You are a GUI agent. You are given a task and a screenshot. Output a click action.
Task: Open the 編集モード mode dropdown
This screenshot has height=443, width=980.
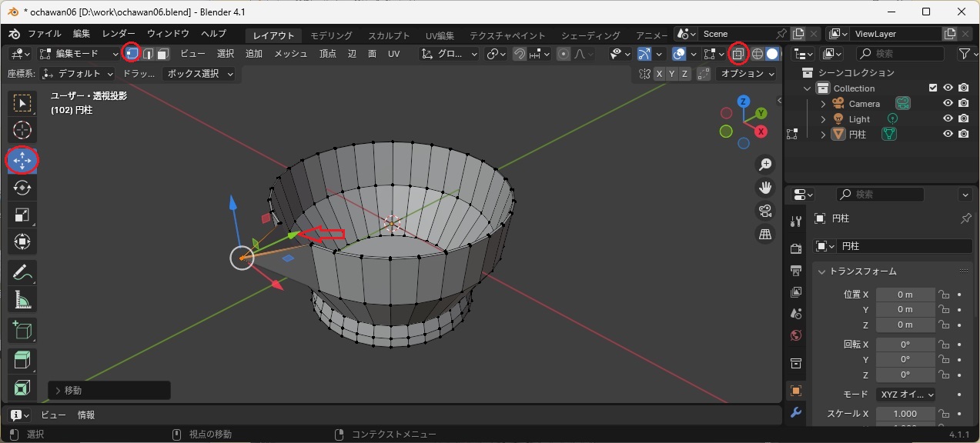(x=79, y=54)
